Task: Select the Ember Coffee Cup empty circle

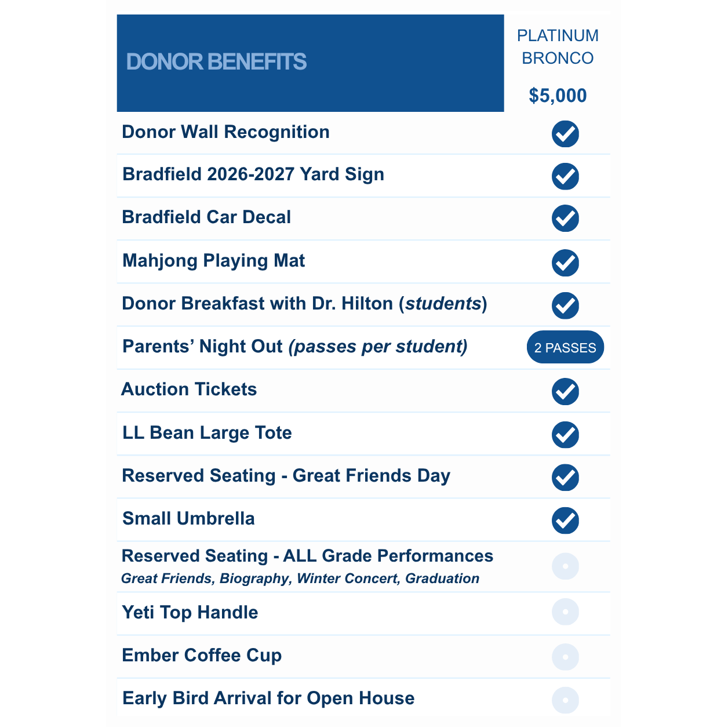Action: pyautogui.click(x=565, y=657)
